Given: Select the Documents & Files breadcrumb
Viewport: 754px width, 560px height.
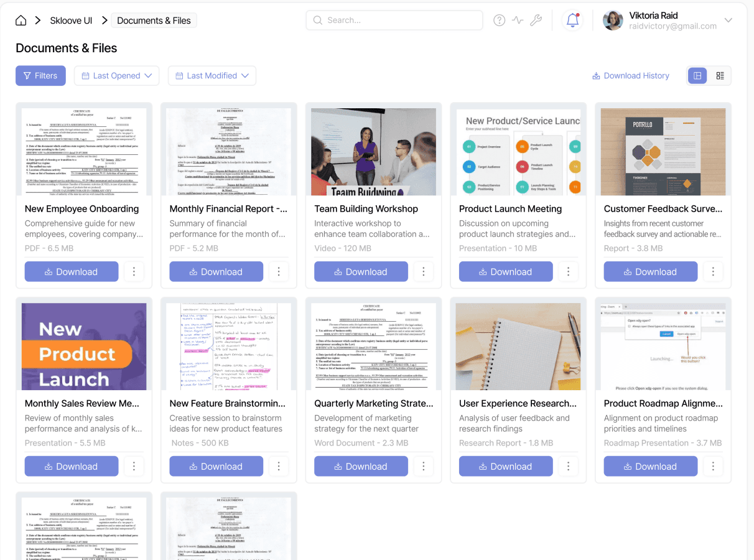Looking at the screenshot, I should [154, 21].
